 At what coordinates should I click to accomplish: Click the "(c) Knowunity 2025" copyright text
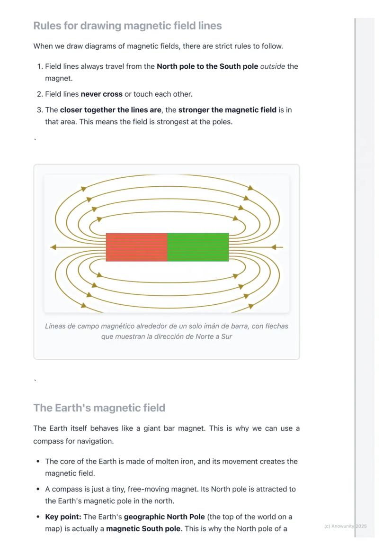[x=345, y=526]
